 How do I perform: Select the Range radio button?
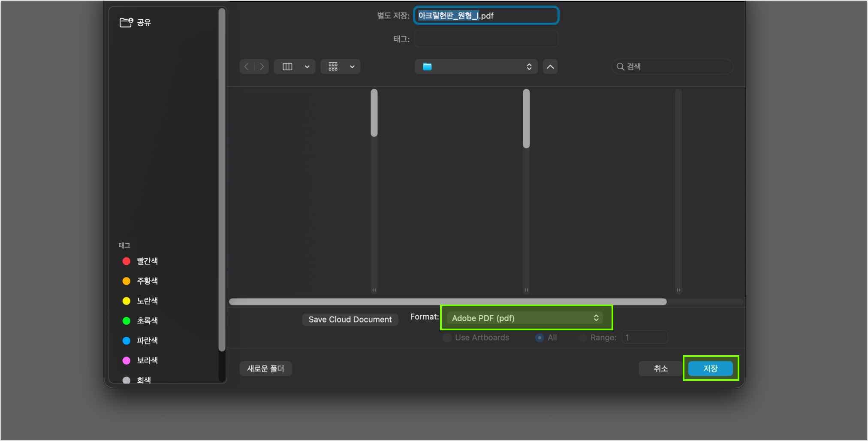pyautogui.click(x=582, y=338)
